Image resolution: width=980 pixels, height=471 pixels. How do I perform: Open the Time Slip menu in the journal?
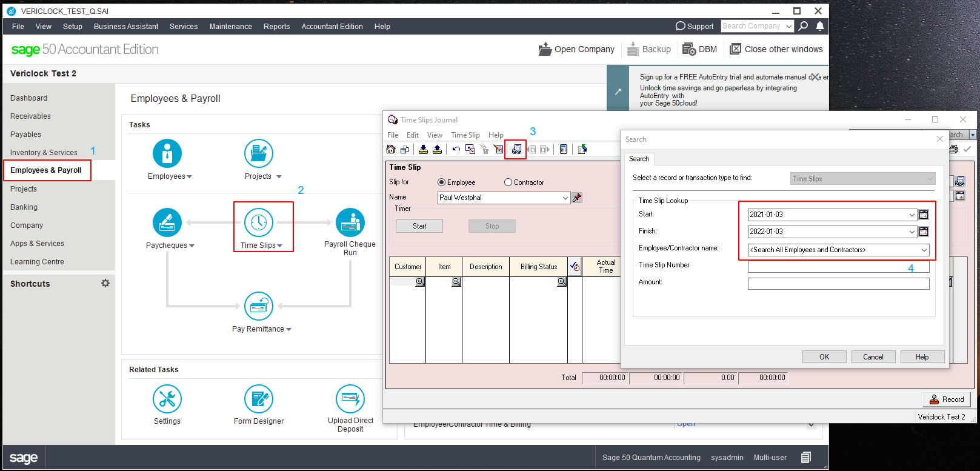(465, 135)
